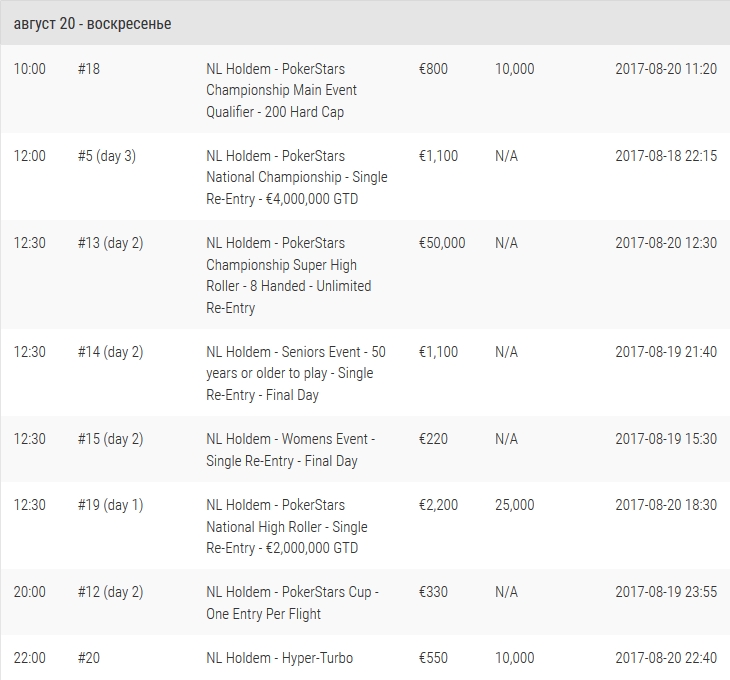Open PokerStars Cup One Entry Per Flight

[x=292, y=603]
